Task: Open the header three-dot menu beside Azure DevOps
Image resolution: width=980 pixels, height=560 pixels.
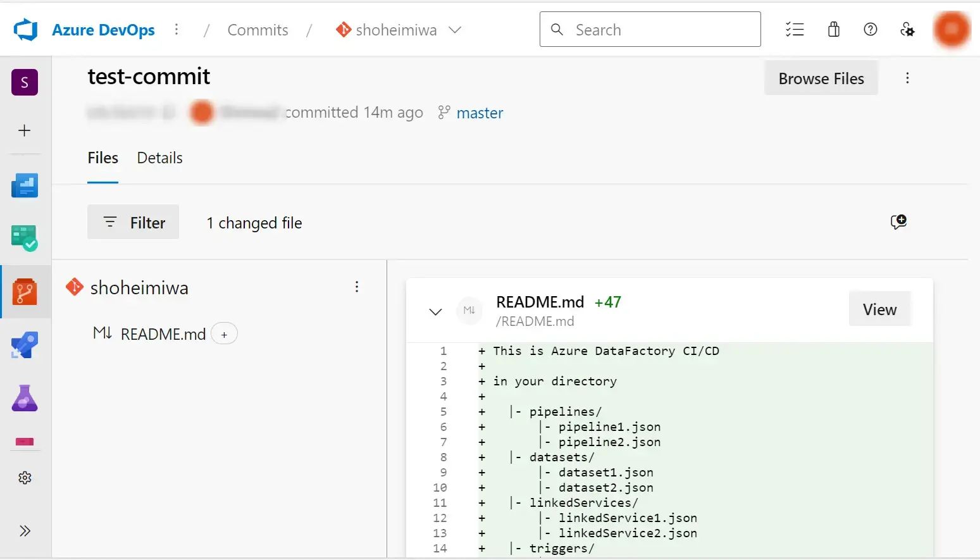Action: pyautogui.click(x=177, y=29)
